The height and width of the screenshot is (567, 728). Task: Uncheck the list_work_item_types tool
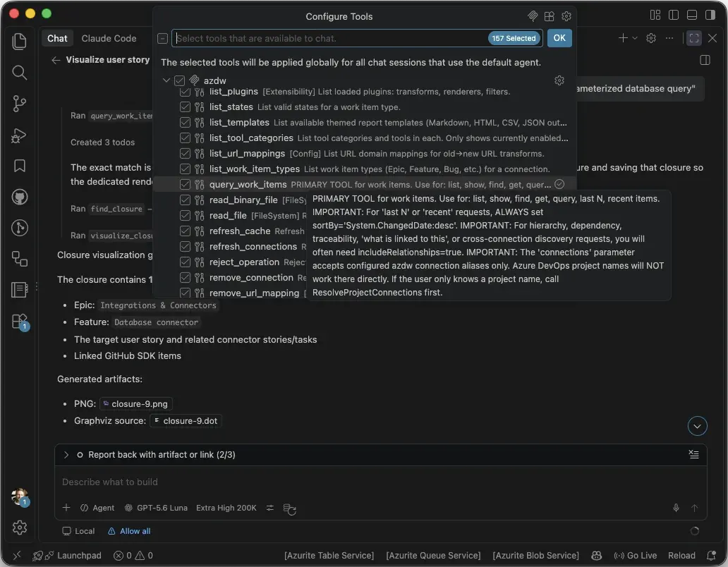coord(185,169)
